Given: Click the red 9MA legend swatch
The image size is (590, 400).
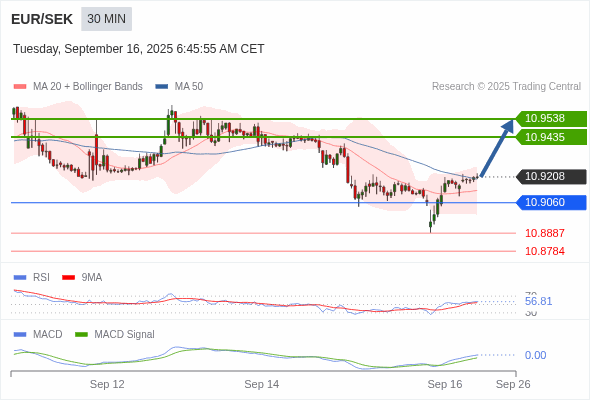Looking at the screenshot, I should click(x=68, y=278).
